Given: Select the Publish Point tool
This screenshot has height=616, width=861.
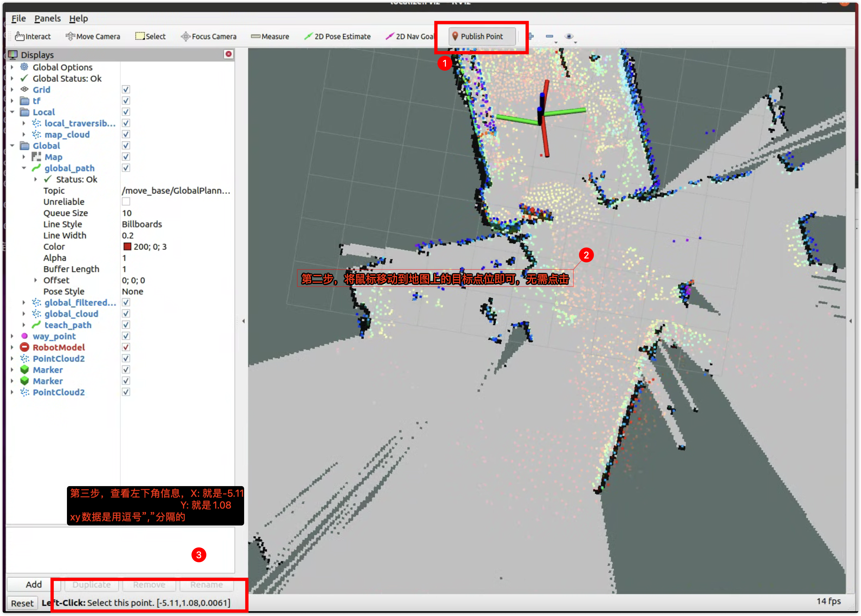Looking at the screenshot, I should pyautogui.click(x=482, y=36).
